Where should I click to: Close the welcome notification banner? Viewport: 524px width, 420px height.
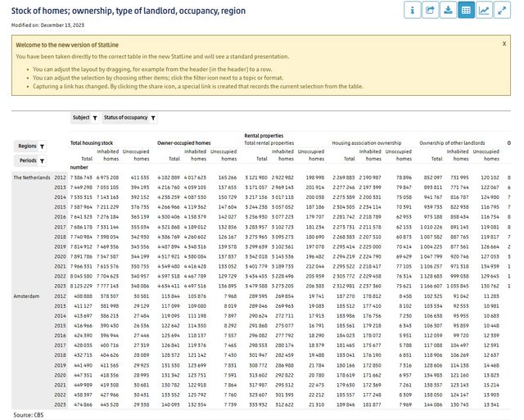click(504, 43)
